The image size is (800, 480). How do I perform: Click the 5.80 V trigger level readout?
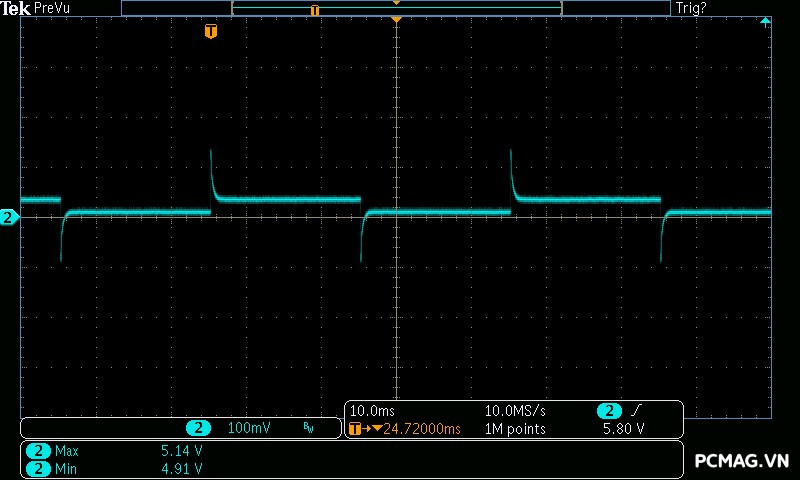pos(623,429)
